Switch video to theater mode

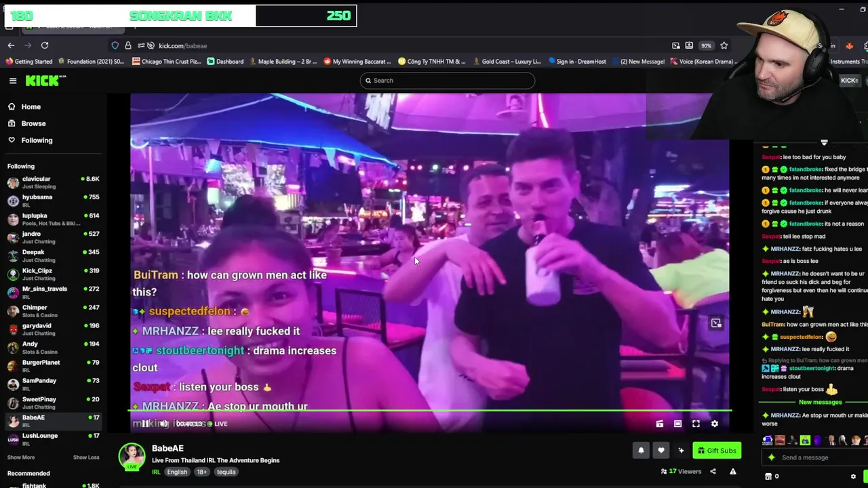(677, 424)
